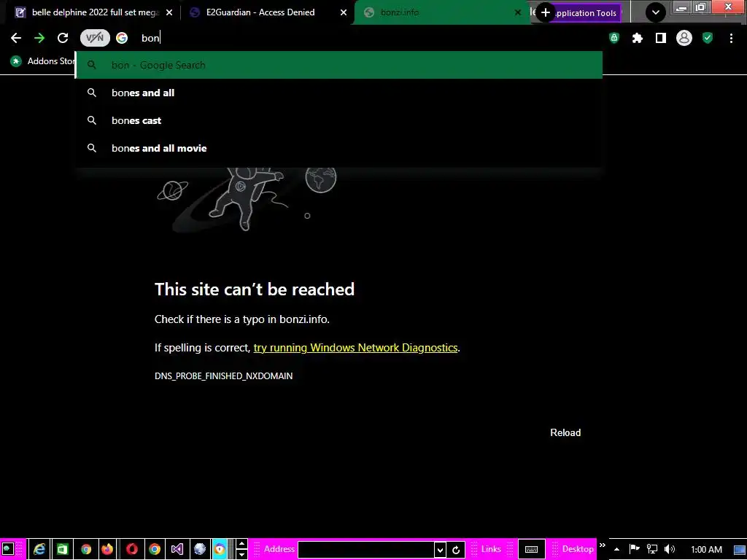Click the show desktop tray button
Viewport: 747px width, 560px height.
click(740, 550)
